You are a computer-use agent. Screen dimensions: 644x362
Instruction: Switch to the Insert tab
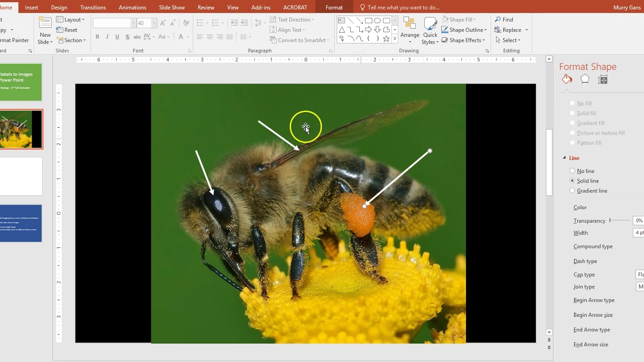click(x=31, y=8)
